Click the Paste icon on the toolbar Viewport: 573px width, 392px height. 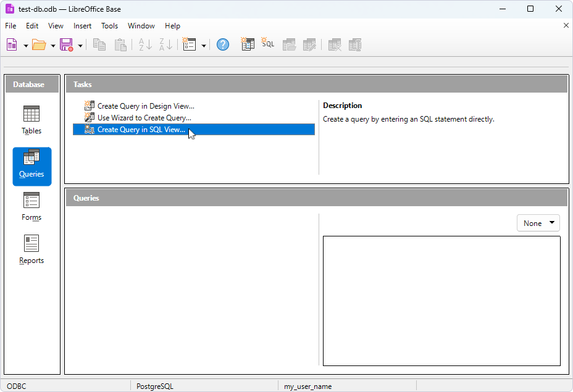(x=120, y=44)
